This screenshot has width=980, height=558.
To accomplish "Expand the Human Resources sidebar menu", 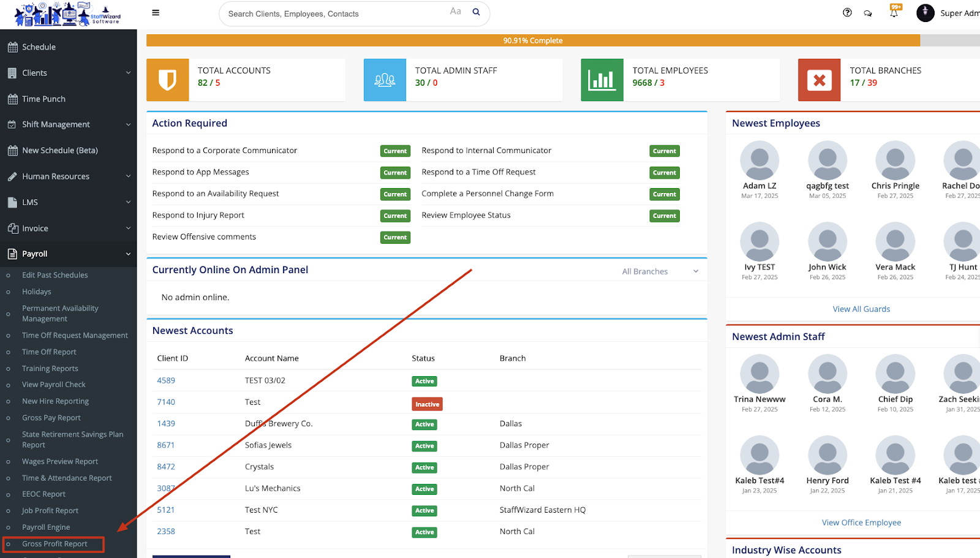I will [68, 176].
